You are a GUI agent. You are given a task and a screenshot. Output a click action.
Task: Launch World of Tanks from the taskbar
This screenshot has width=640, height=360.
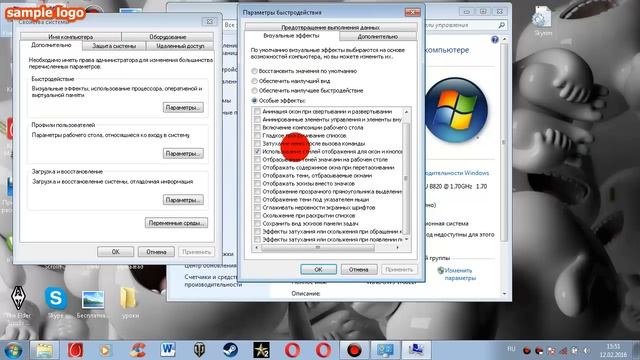199,350
